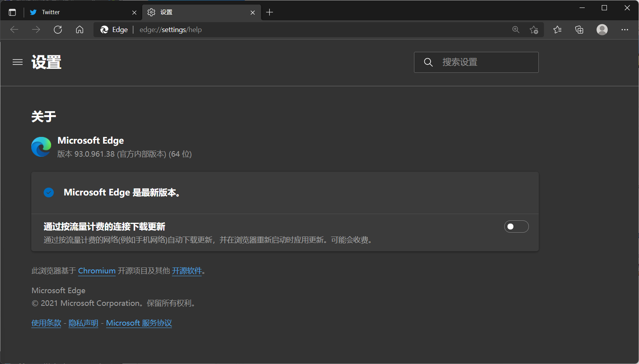Viewport: 639px width, 364px height.
Task: Open Settings and more menu
Action: point(625,30)
